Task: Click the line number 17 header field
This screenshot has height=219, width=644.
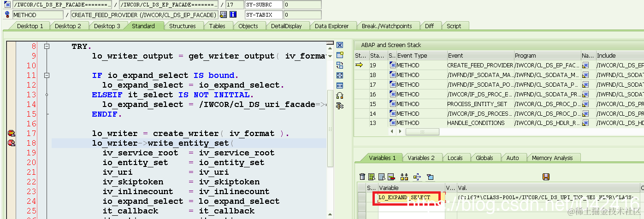Action: click(234, 5)
